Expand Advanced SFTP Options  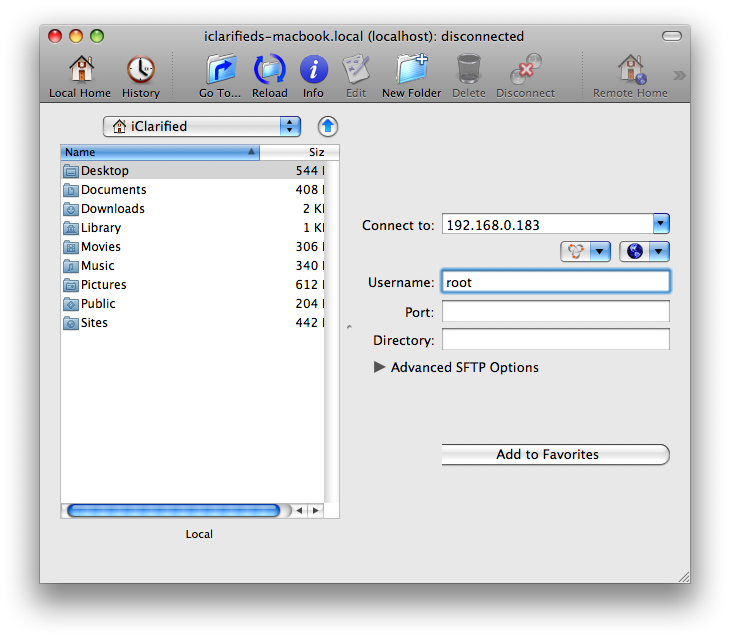(x=379, y=367)
